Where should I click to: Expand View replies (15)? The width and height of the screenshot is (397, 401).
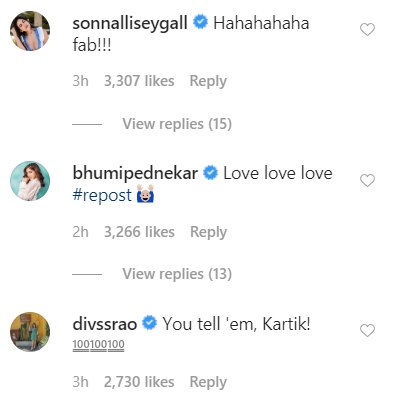click(x=177, y=124)
